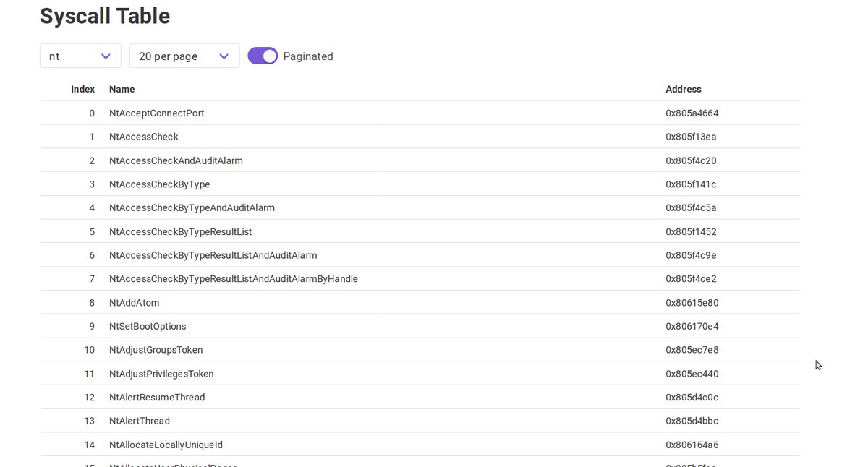The width and height of the screenshot is (868, 467).
Task: Click address 0x805a4664 in first row
Action: pos(692,113)
